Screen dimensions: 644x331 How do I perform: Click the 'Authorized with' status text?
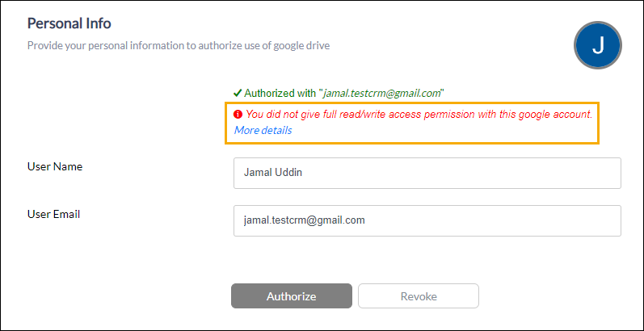(281, 93)
